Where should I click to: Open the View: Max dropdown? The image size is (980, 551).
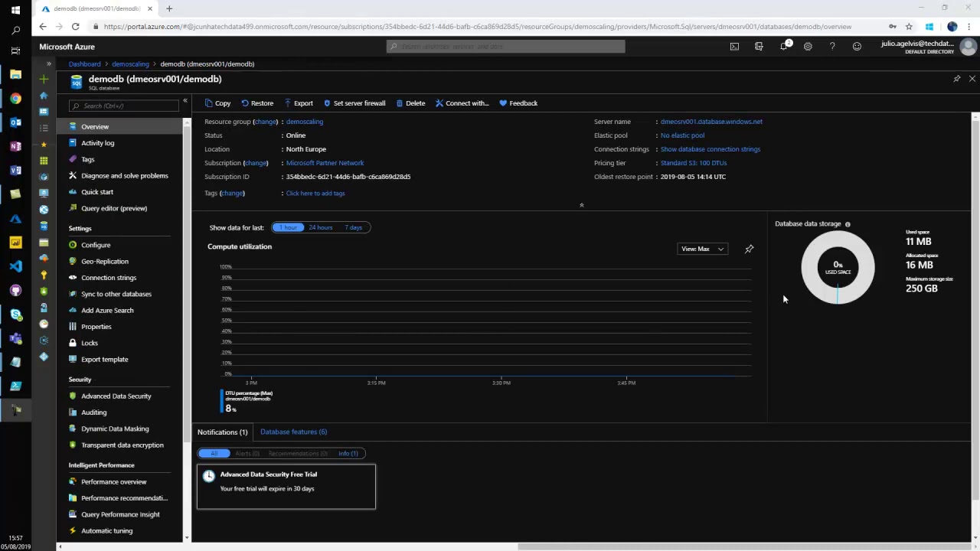point(702,249)
